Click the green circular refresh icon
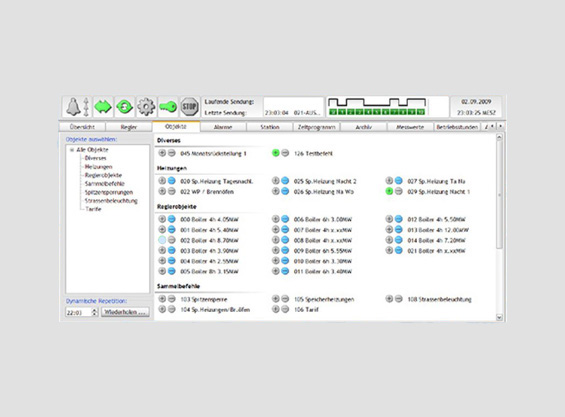This screenshot has height=417, width=565. click(125, 107)
